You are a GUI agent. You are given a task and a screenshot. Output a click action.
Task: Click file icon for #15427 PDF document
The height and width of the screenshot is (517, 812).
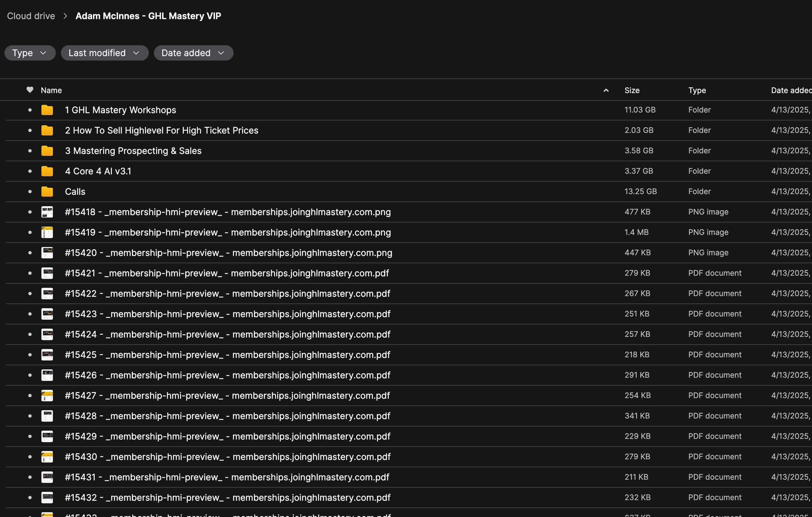tap(47, 395)
